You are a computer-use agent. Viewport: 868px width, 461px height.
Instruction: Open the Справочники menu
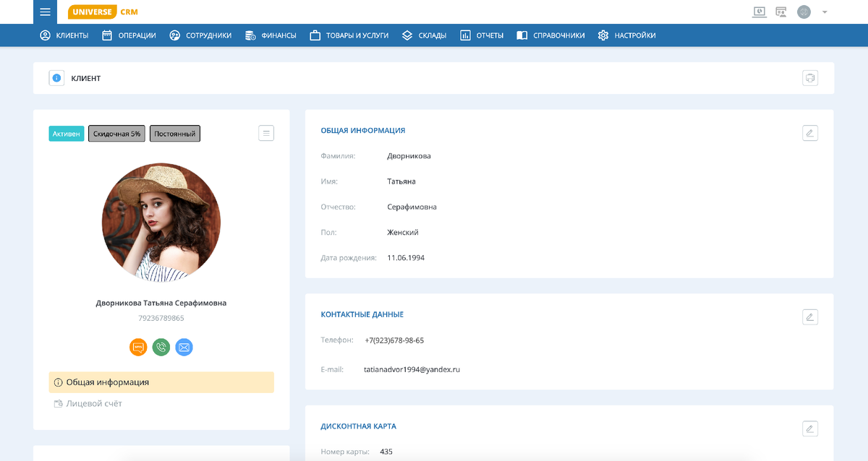[x=550, y=35]
